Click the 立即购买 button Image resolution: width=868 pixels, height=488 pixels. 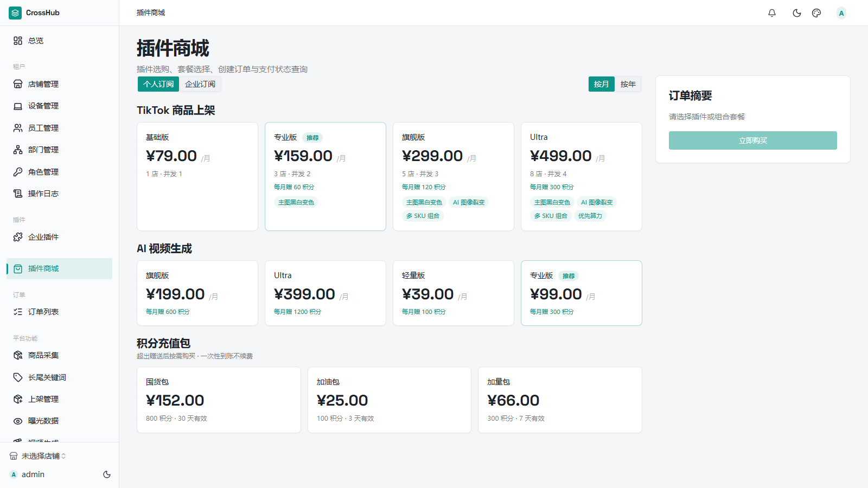coord(753,140)
